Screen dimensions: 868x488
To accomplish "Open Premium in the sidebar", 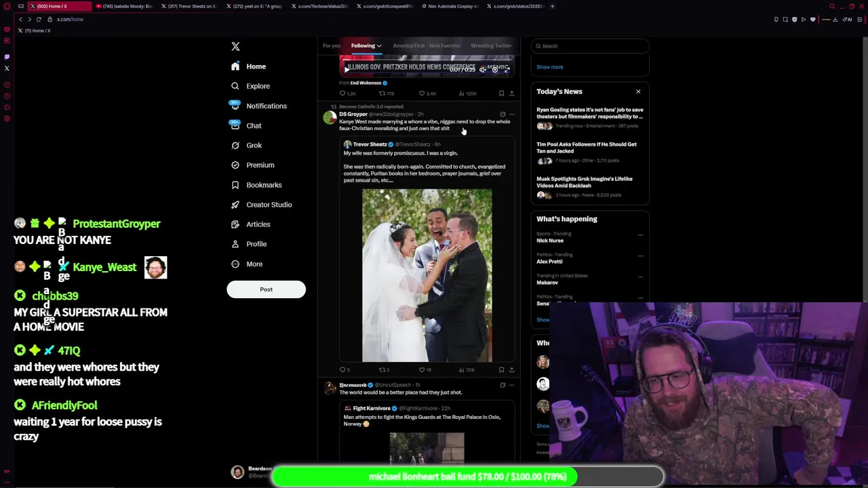I will pos(252,165).
